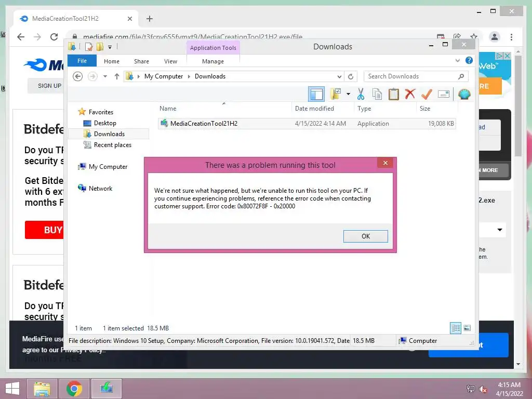
Task: Click the red BUY button in ad
Action: click(45, 230)
